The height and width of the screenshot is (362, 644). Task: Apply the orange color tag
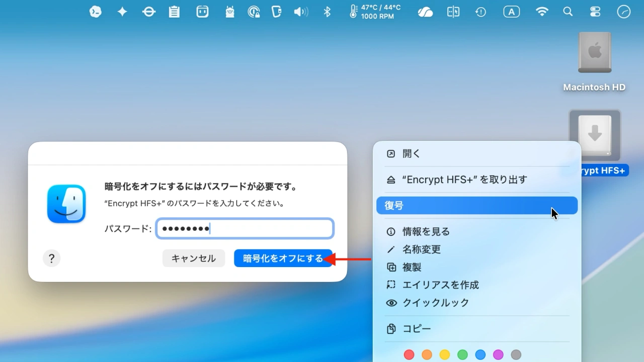click(x=427, y=355)
